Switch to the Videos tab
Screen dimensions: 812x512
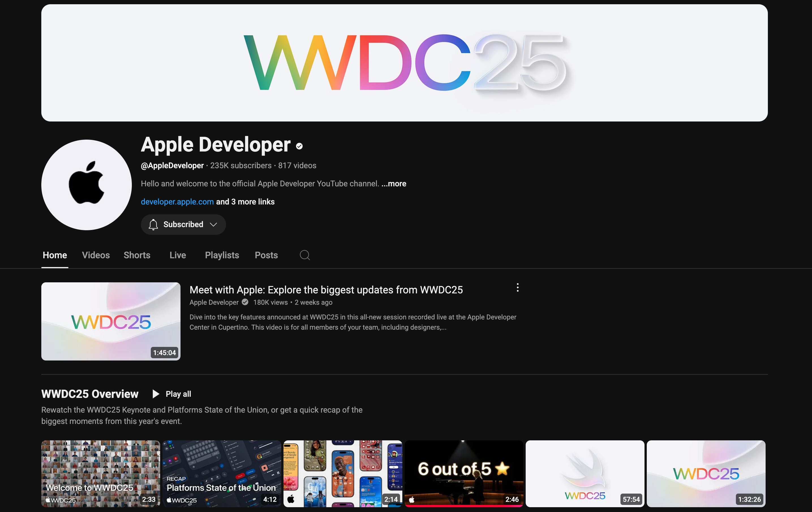point(95,255)
